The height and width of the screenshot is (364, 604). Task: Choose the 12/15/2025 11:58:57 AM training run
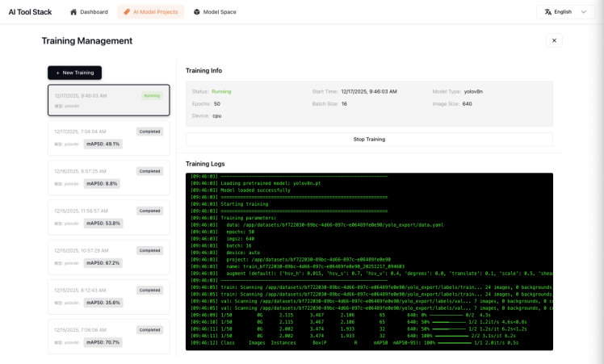coord(108,216)
